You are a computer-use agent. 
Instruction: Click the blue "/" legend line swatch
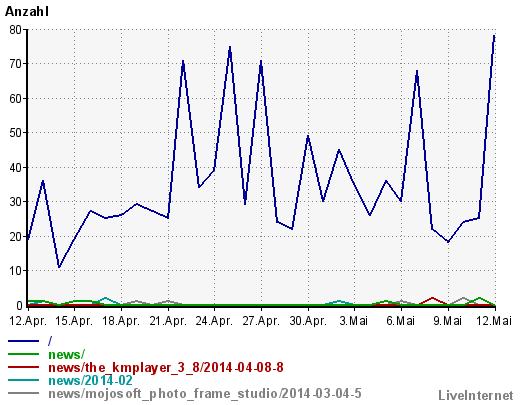coord(23,341)
